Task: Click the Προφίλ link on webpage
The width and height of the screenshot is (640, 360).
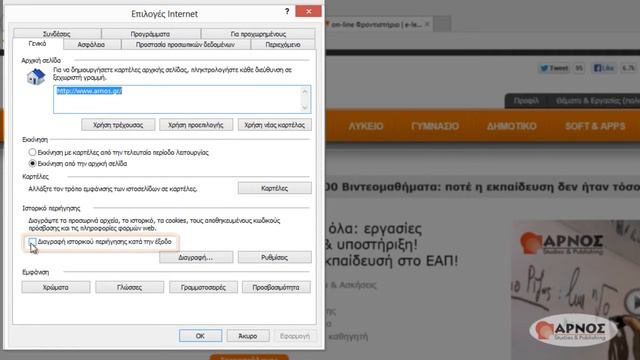Action: (526, 100)
